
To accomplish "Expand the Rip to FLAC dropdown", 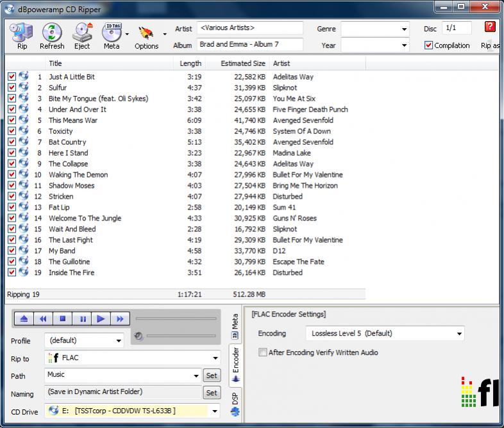I will click(x=215, y=359).
